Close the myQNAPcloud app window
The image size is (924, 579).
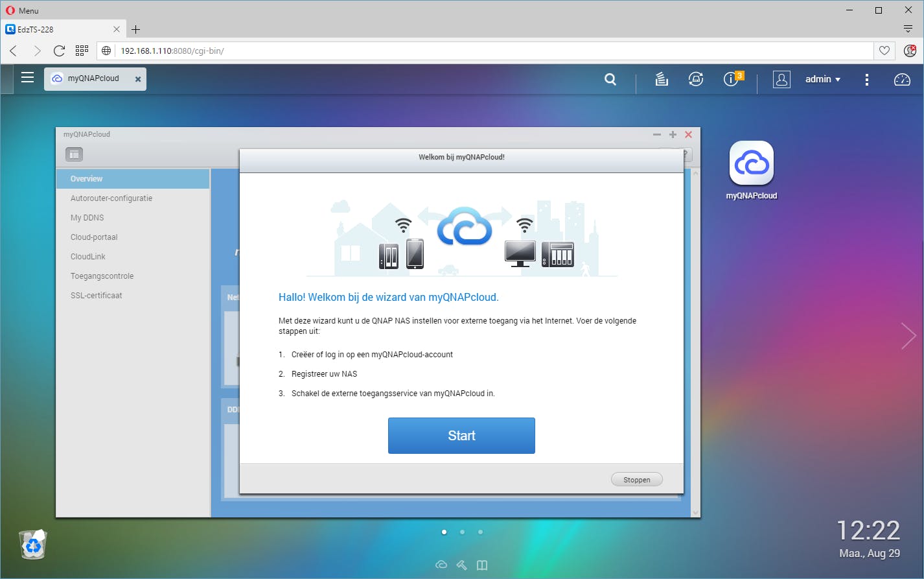(x=689, y=135)
